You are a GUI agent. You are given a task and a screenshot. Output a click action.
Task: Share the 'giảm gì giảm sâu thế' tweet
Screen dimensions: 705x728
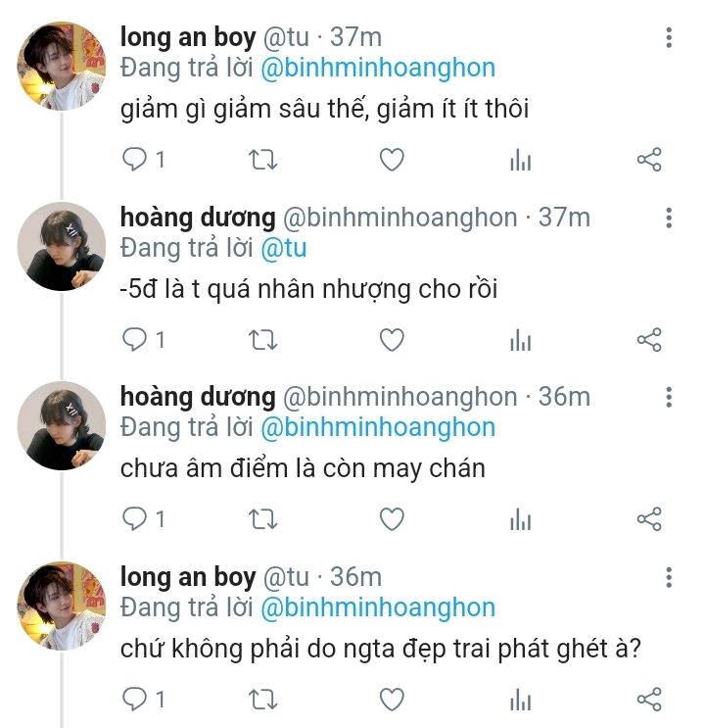tap(649, 160)
